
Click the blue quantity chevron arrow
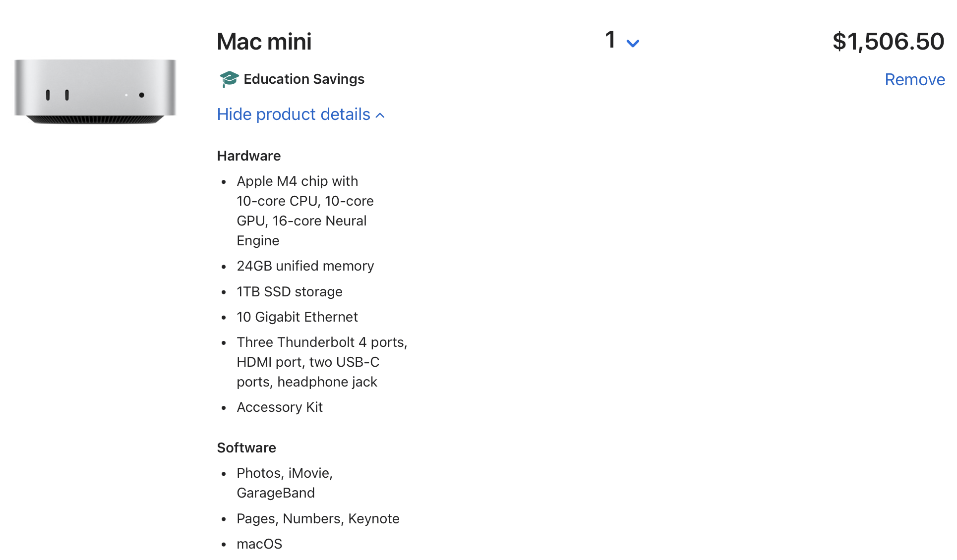tap(633, 43)
